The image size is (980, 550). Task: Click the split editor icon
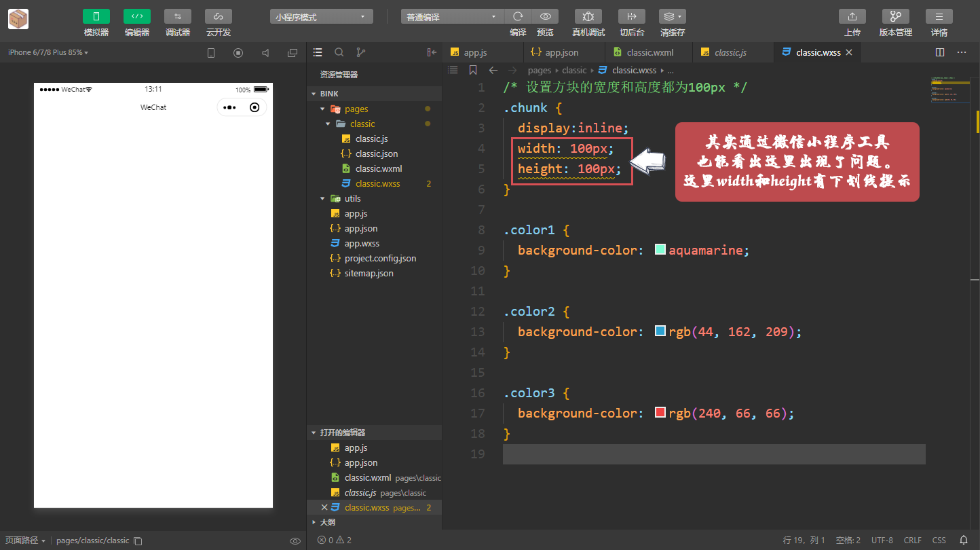[940, 52]
